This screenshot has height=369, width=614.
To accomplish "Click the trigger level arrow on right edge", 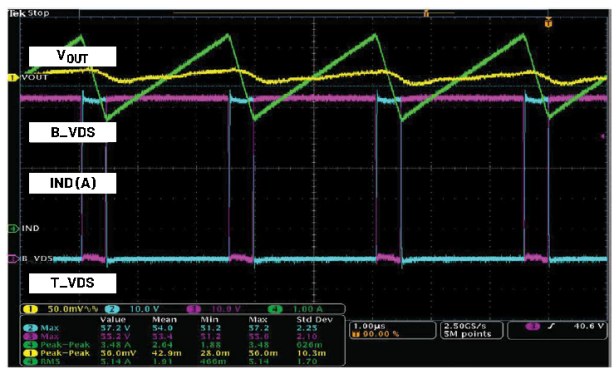I will 603,136.
